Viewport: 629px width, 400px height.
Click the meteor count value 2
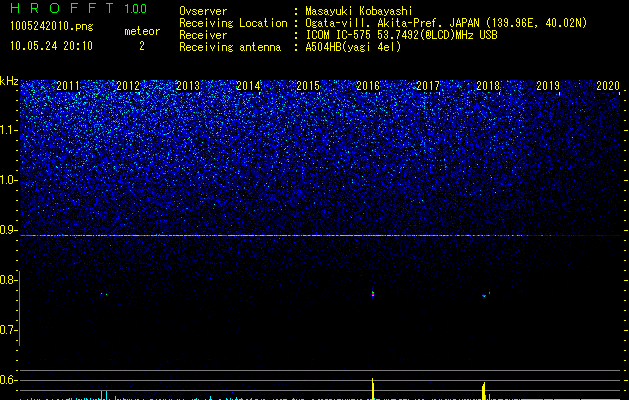[x=142, y=46]
